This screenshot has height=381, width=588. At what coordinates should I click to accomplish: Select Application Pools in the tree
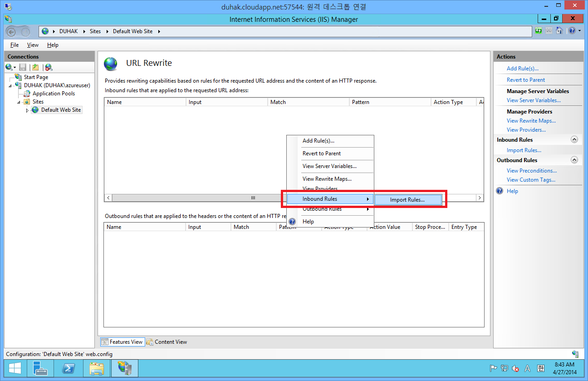54,94
